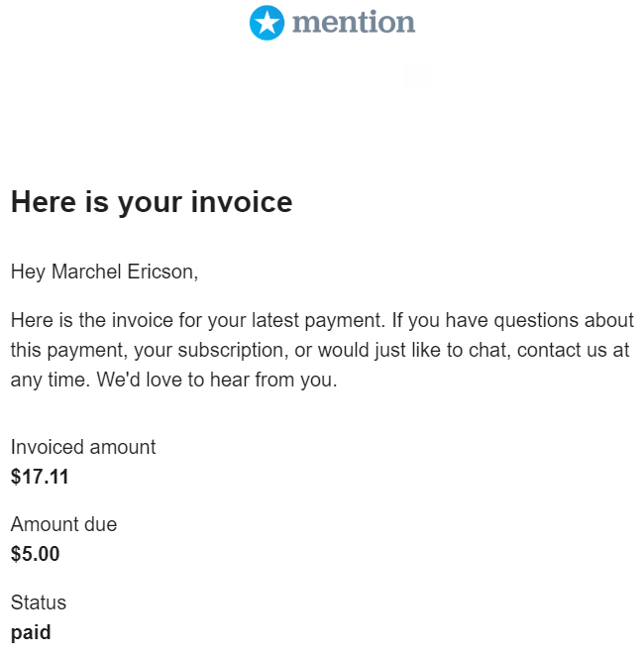This screenshot has width=644, height=656.
Task: Click the bold "paid" status value
Action: [x=31, y=631]
